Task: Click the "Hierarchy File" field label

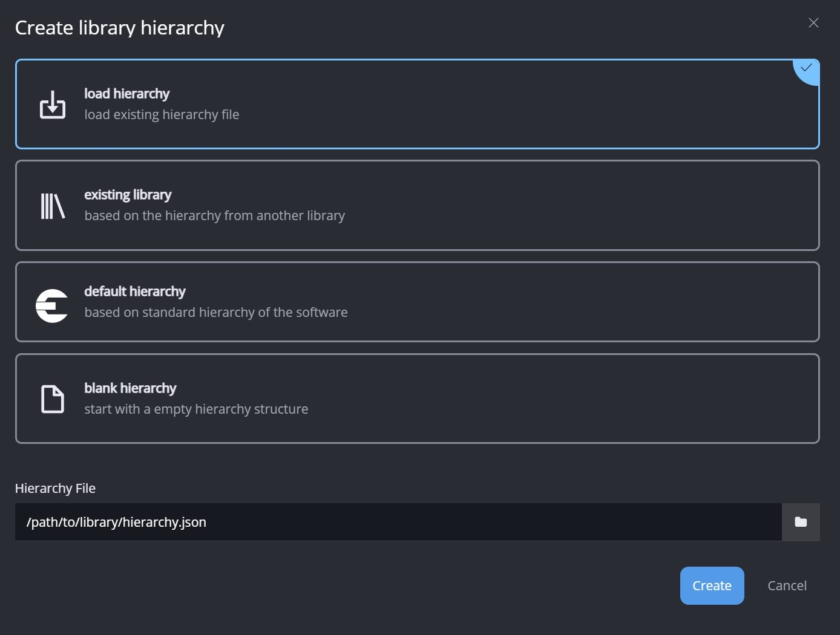Action: [55, 488]
